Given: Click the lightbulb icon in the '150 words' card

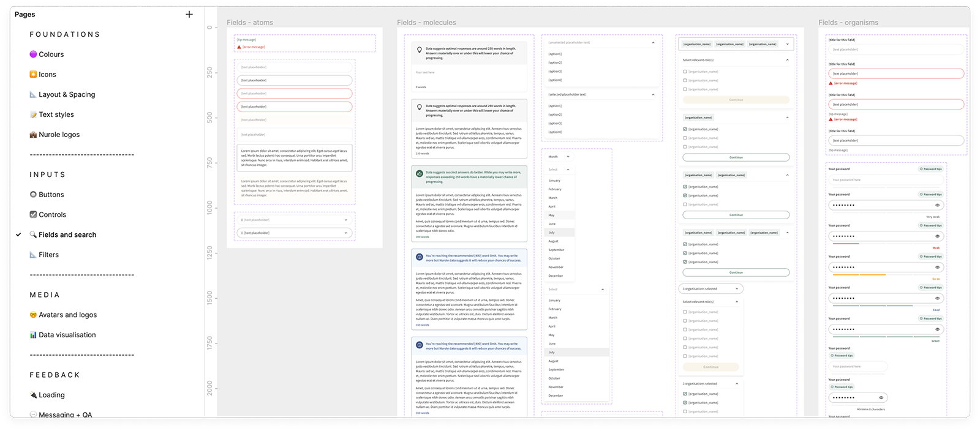Looking at the screenshot, I should [x=420, y=107].
